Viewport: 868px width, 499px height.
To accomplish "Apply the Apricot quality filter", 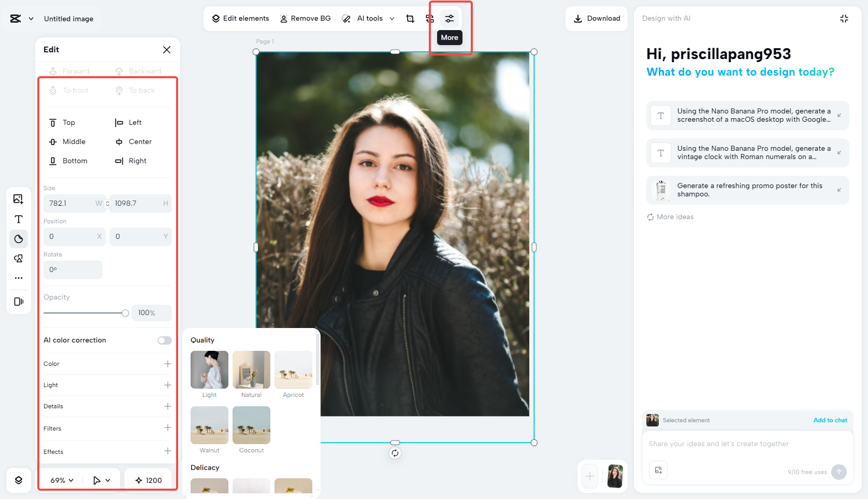I will 293,370.
